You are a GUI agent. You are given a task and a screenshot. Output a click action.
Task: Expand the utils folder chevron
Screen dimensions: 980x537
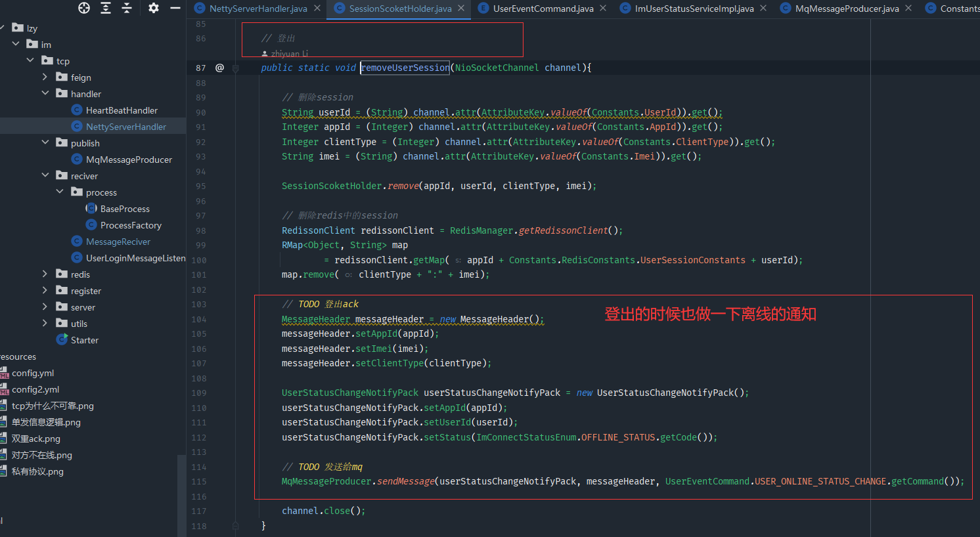pyautogui.click(x=45, y=323)
